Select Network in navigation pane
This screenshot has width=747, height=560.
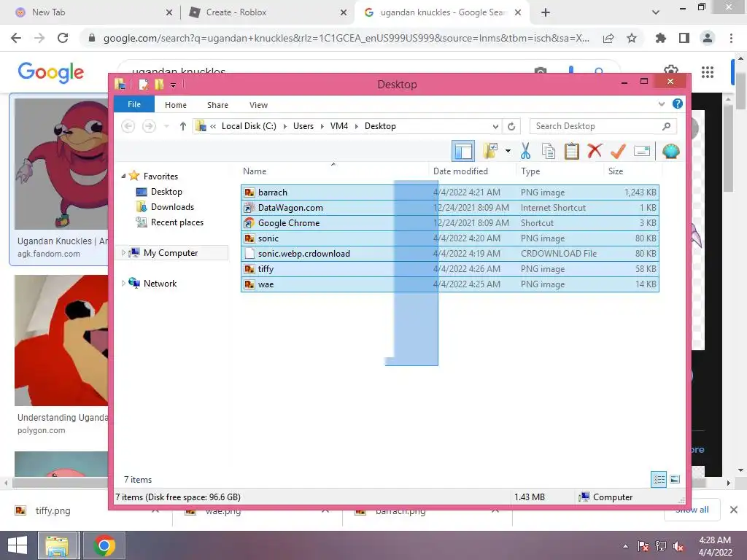click(x=160, y=284)
